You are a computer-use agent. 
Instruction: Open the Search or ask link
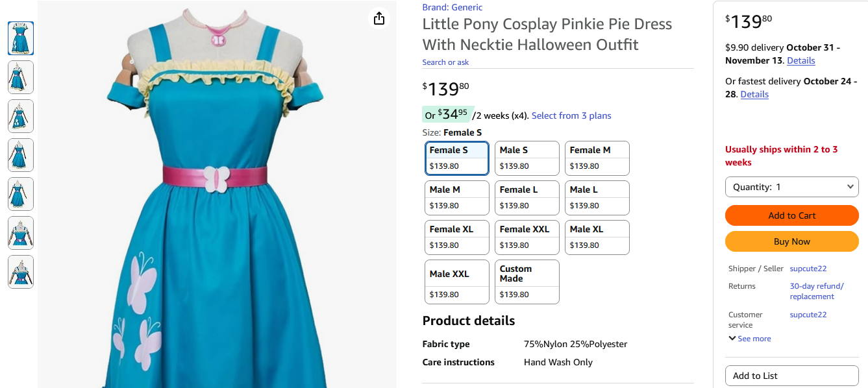coord(445,62)
